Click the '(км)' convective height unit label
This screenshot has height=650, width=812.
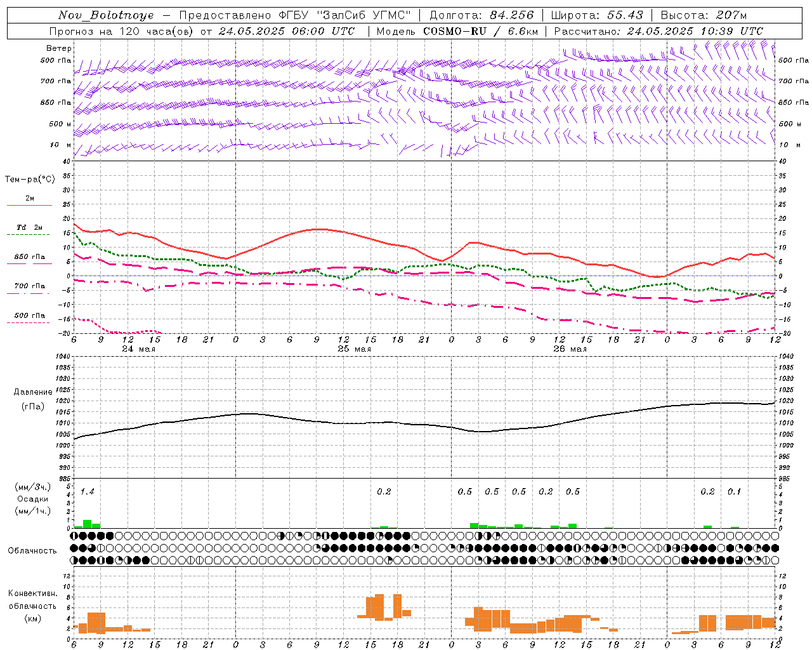pyautogui.click(x=32, y=618)
